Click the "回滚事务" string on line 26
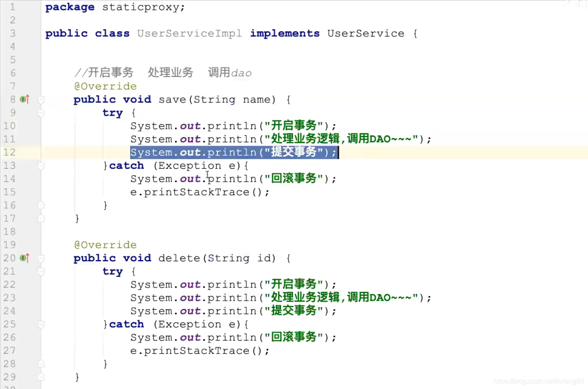 (x=294, y=337)
